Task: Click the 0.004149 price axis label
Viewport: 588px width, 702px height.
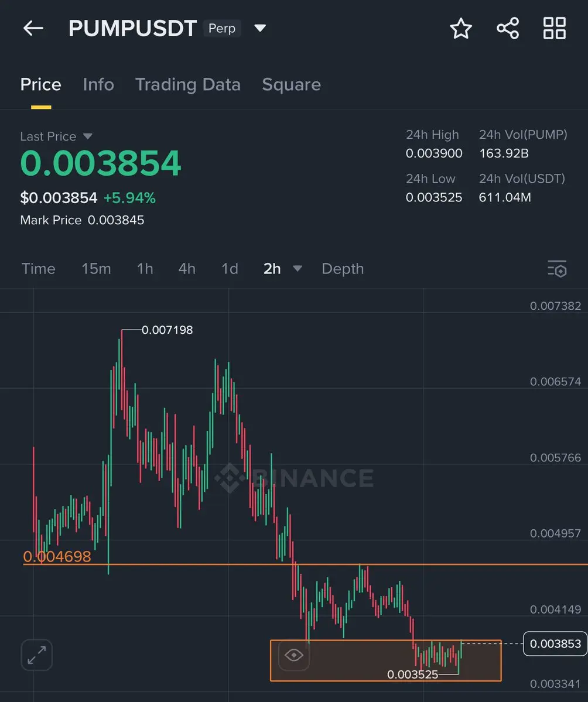Action: click(555, 609)
